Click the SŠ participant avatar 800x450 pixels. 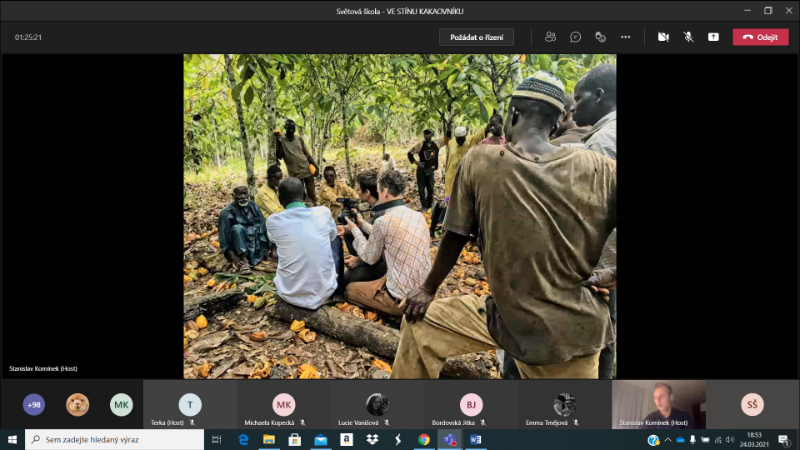[x=752, y=404]
